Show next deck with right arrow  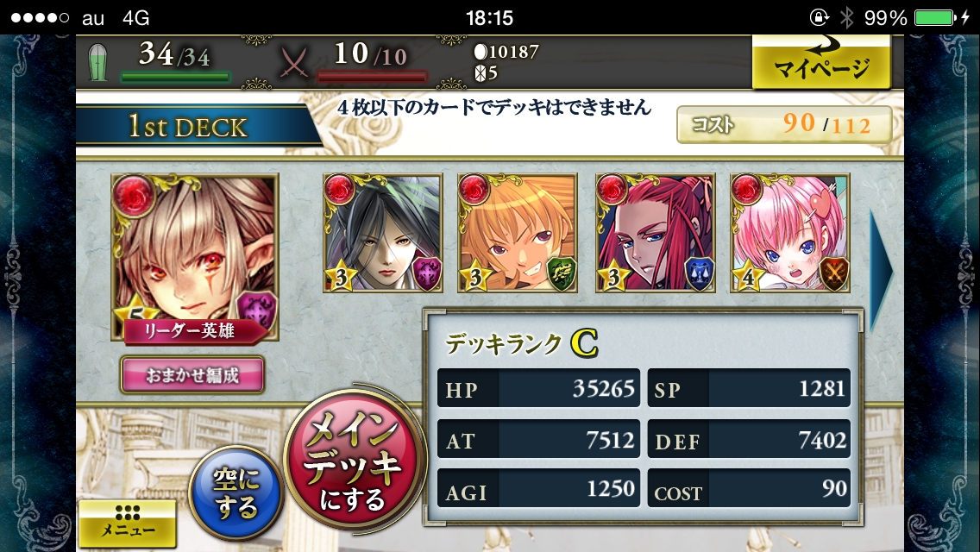tap(882, 270)
